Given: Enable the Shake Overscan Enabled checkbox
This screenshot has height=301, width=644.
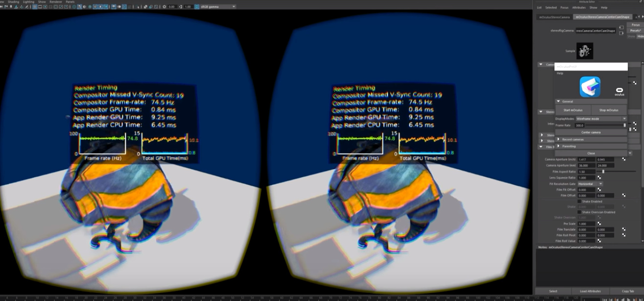Looking at the screenshot, I should click(579, 212).
